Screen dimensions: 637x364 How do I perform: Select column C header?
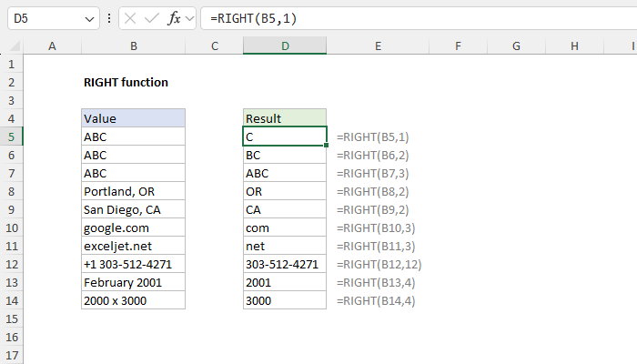pos(215,45)
